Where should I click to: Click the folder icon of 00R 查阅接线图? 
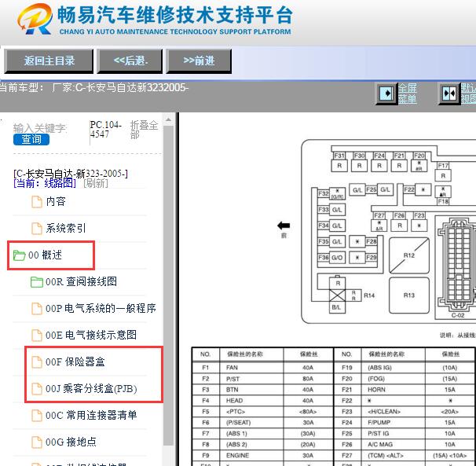tap(37, 282)
